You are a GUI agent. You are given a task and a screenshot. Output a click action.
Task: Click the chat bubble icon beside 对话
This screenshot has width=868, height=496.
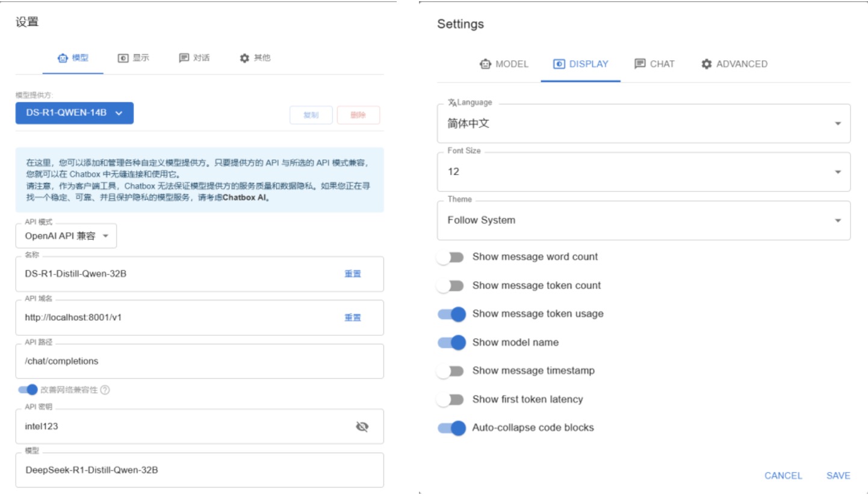(184, 58)
